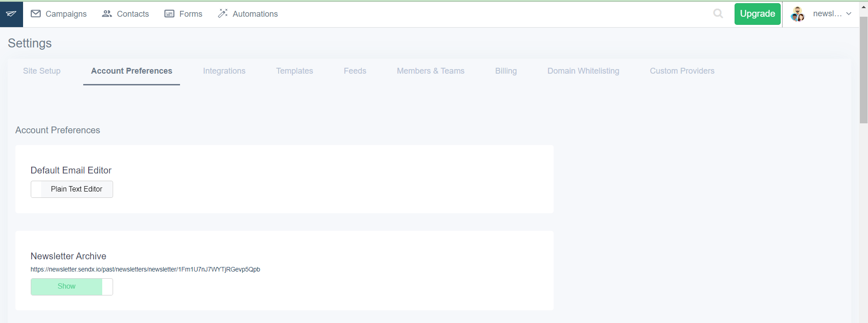868x323 pixels.
Task: Switch to the Feeds tab
Action: (x=355, y=71)
